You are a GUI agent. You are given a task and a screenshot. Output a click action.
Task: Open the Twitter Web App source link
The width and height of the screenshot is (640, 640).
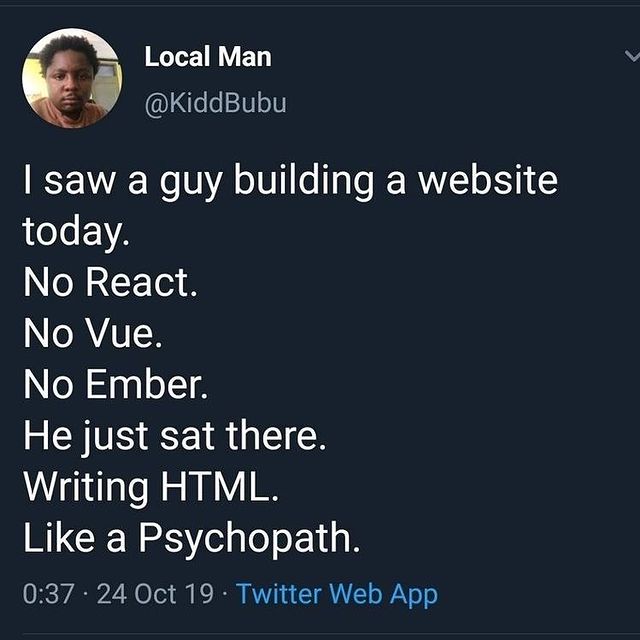point(337,593)
